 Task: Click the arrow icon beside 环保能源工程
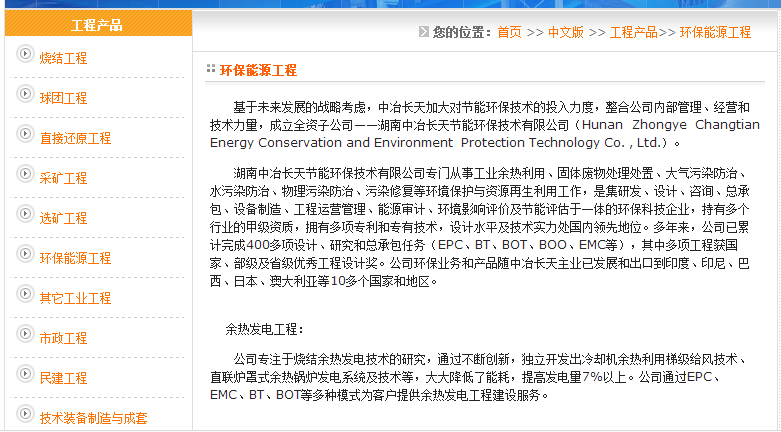(25, 253)
